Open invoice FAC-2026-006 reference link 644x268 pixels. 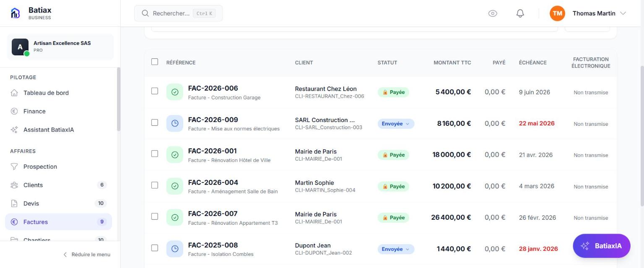click(213, 88)
